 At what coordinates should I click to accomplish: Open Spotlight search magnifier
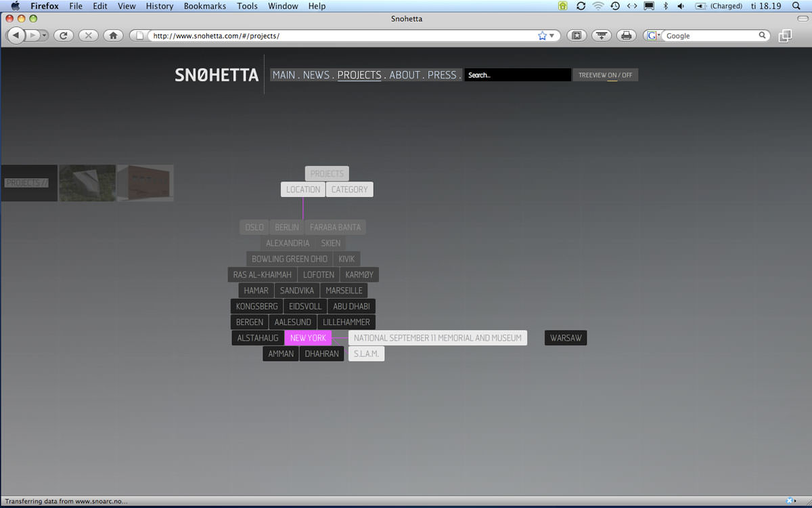796,6
